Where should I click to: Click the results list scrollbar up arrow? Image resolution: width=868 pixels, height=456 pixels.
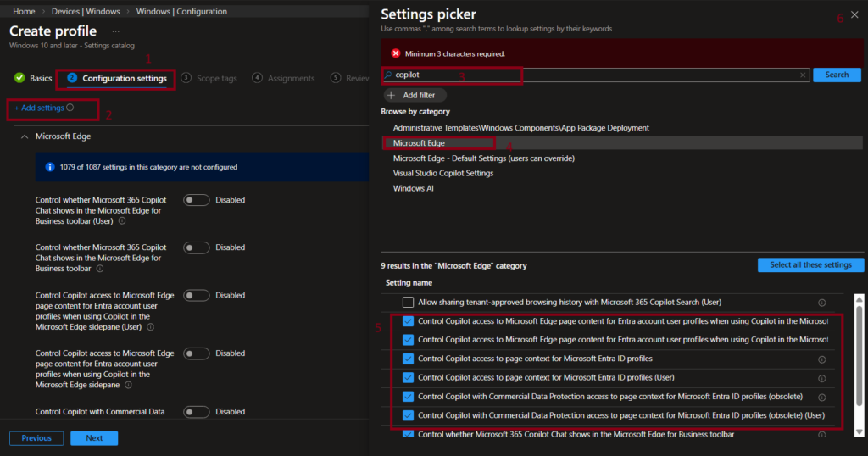[860, 299]
